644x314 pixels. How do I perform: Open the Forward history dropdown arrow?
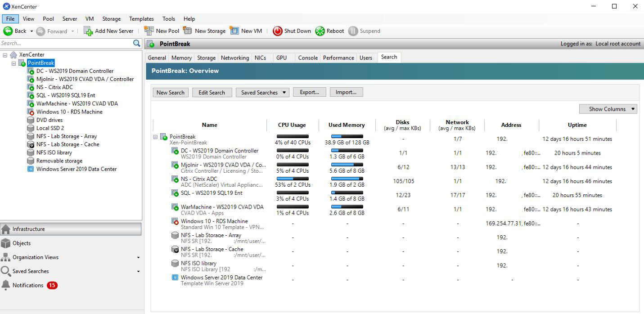pyautogui.click(x=72, y=31)
